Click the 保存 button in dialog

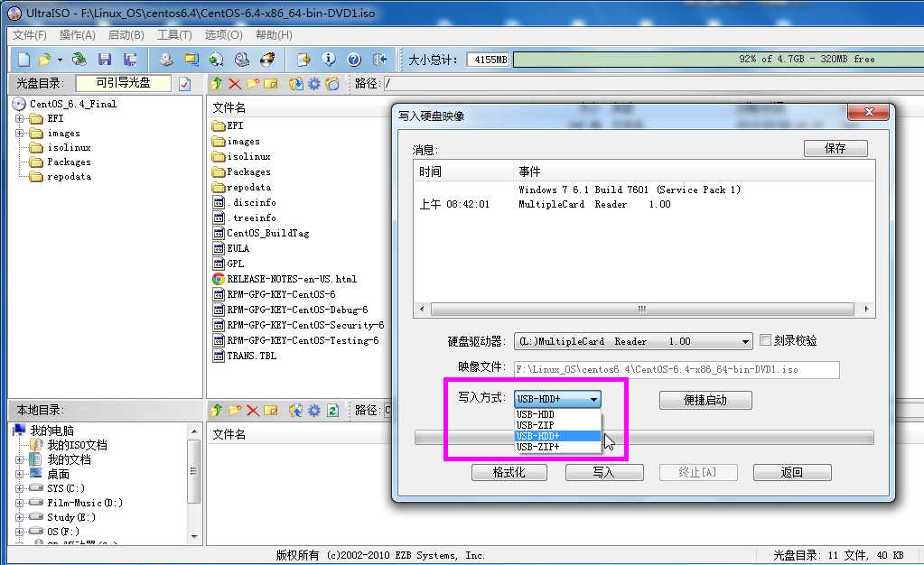[835, 148]
